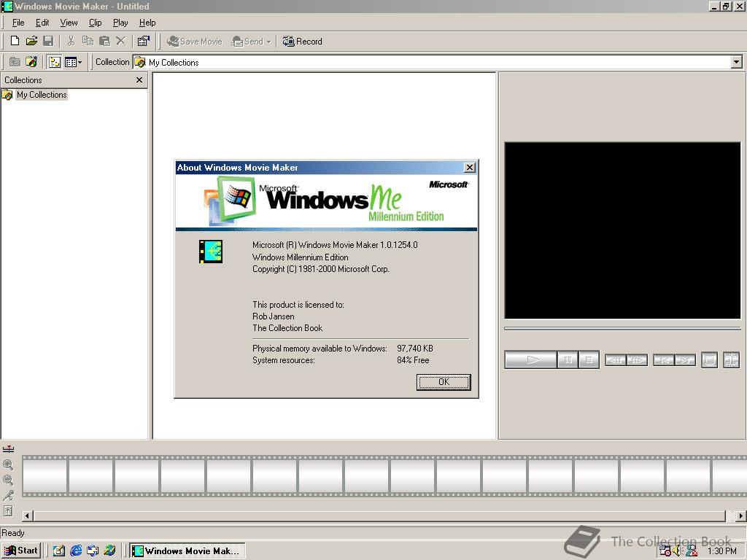Start recording with the Record button
Viewport: 747px width, 560px height.
coord(302,42)
